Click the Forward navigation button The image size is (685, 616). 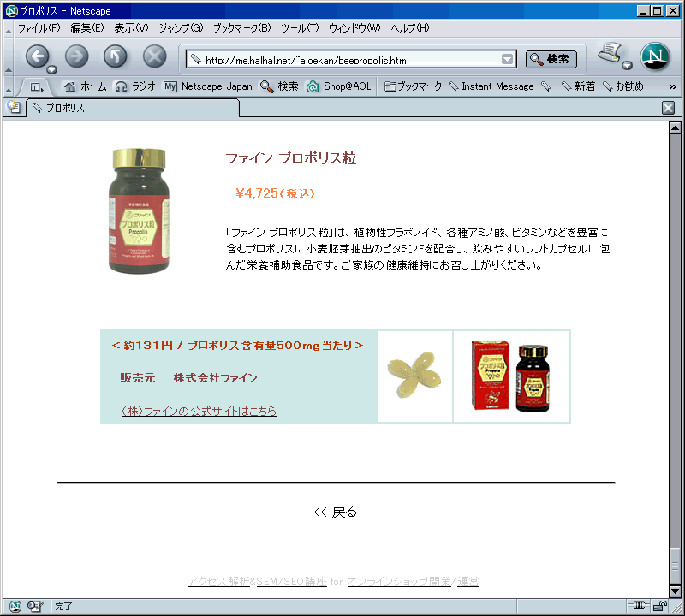77,56
